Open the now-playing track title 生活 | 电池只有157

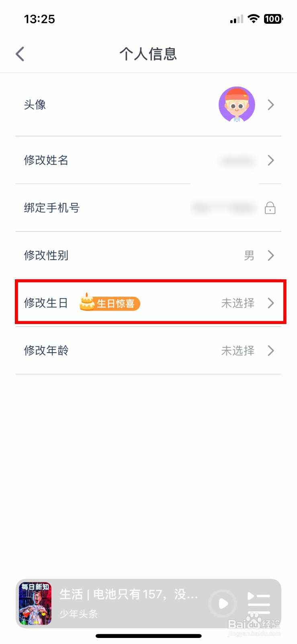pos(129,594)
